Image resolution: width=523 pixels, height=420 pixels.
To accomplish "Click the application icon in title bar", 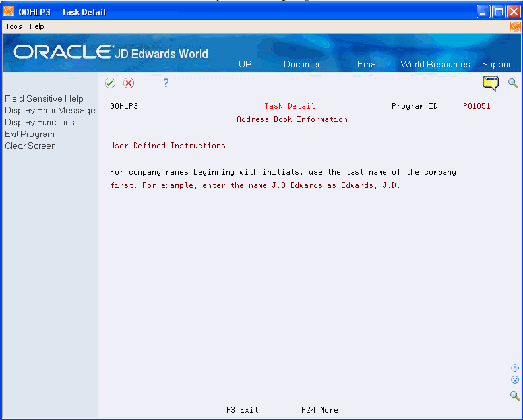I will click(x=9, y=12).
